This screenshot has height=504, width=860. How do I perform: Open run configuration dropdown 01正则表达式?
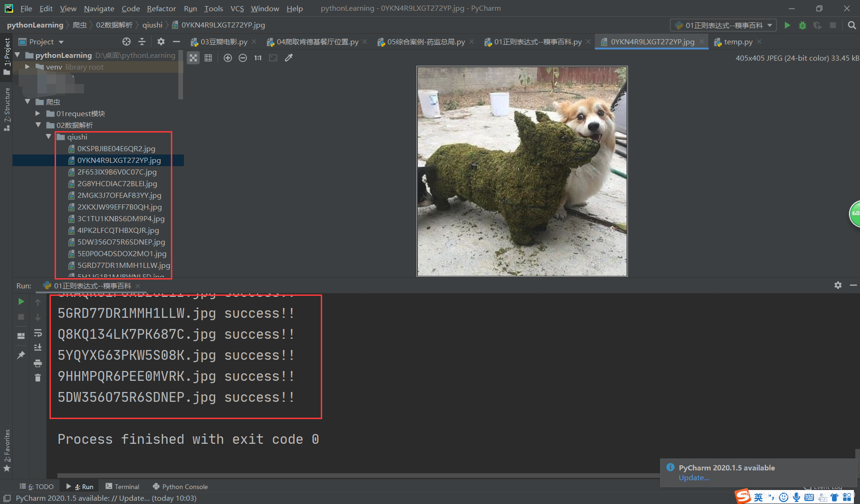723,25
